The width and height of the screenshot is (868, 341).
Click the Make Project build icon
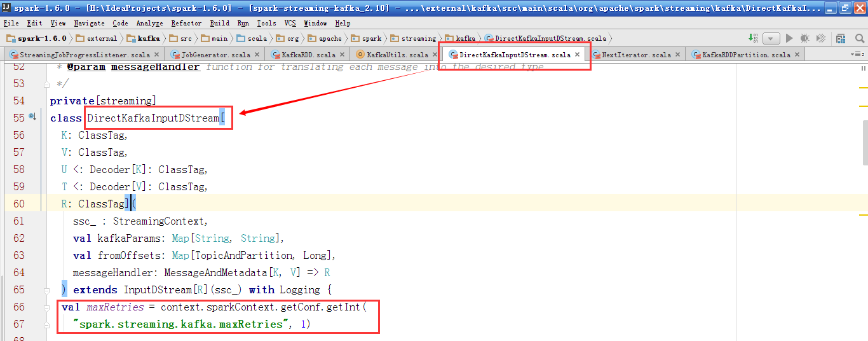pos(753,38)
